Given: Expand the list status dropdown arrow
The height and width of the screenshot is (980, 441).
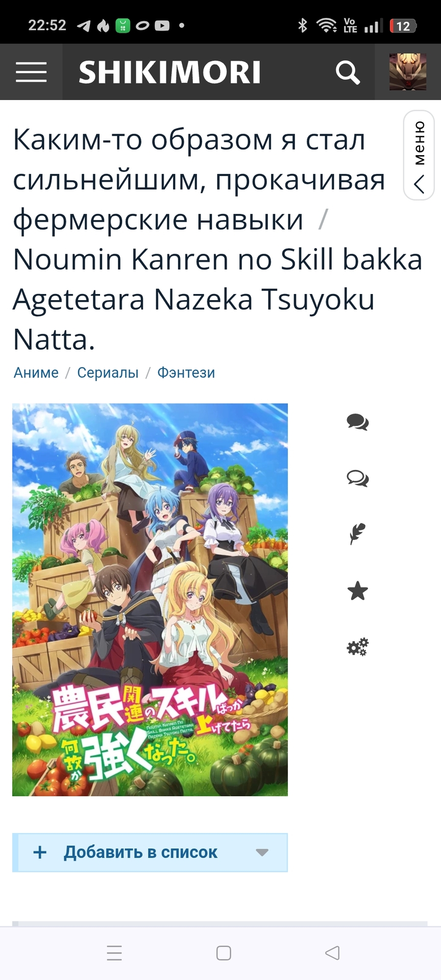Looking at the screenshot, I should pyautogui.click(x=262, y=852).
